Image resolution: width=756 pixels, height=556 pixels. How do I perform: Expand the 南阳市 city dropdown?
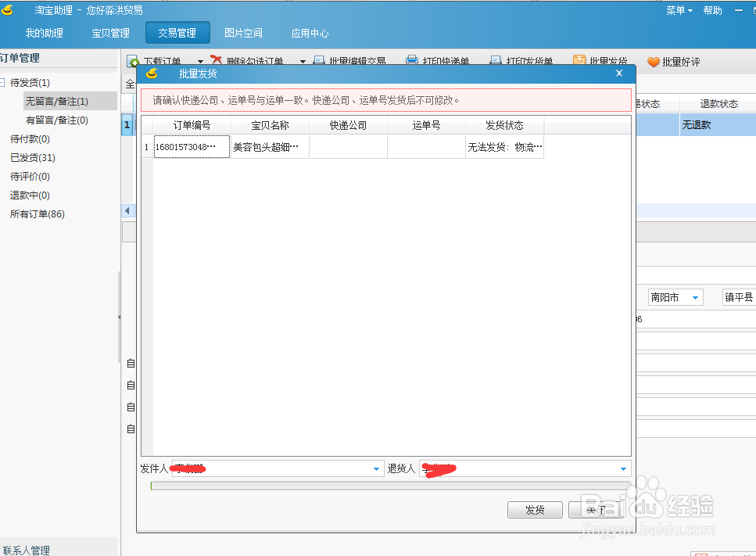pos(696,297)
